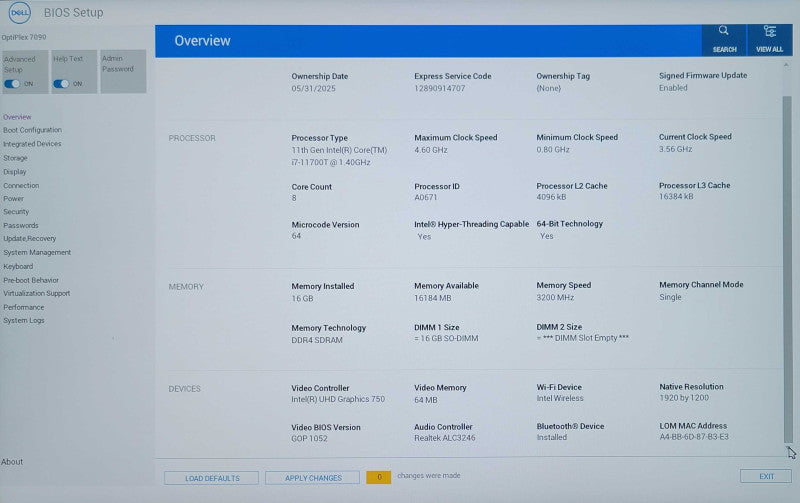The width and height of the screenshot is (800, 503).
Task: Select Overview in the sidebar
Action: [17, 117]
